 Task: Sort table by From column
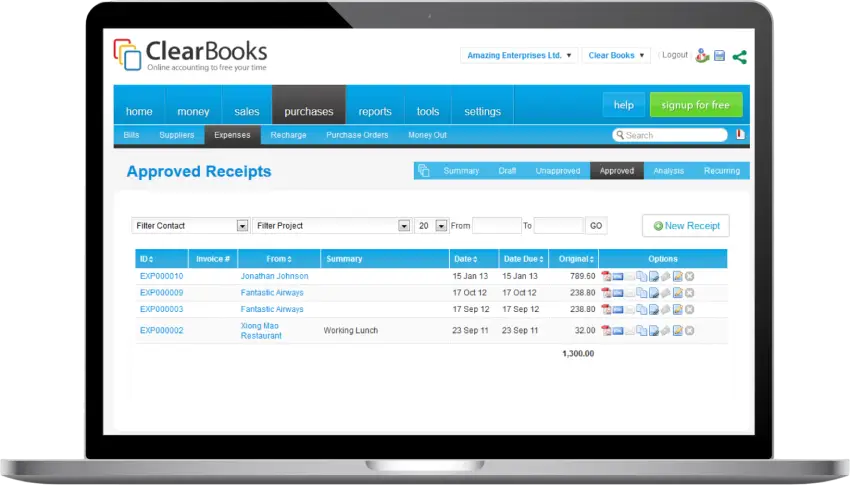click(x=279, y=259)
